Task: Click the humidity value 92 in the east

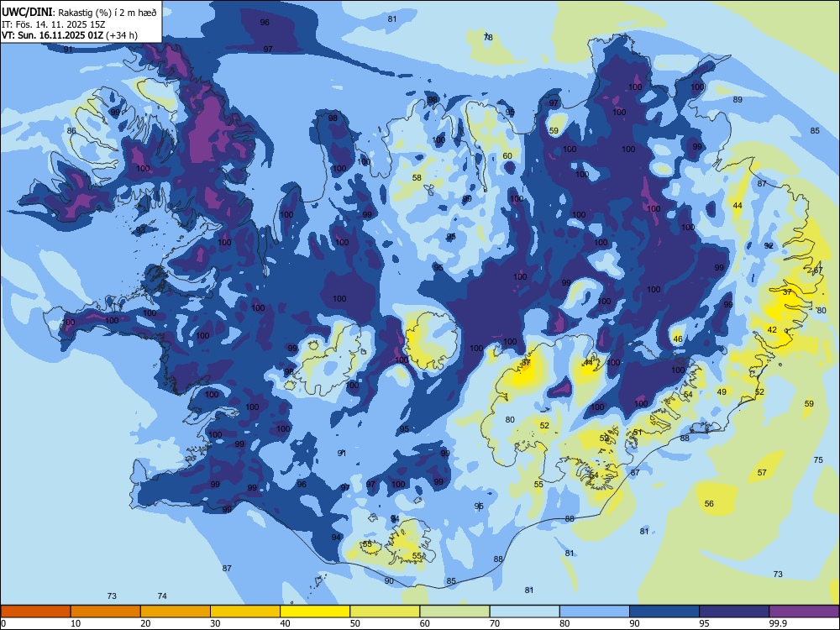Action: tap(769, 246)
